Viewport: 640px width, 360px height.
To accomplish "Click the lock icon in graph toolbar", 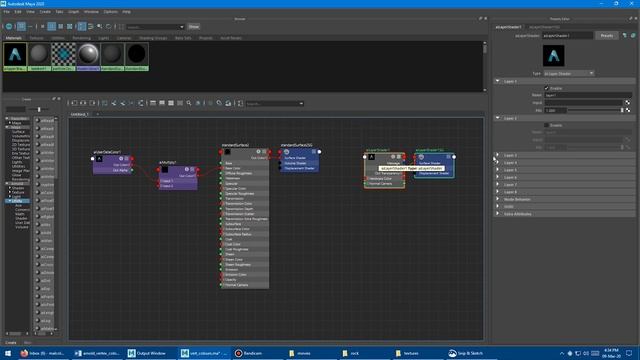I will pyautogui.click(x=228, y=103).
